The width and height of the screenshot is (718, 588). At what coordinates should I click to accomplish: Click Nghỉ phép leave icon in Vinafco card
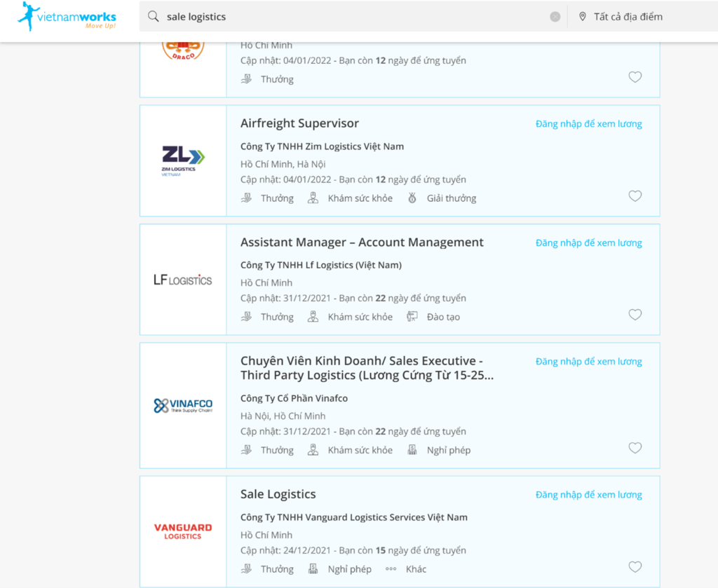pos(412,449)
